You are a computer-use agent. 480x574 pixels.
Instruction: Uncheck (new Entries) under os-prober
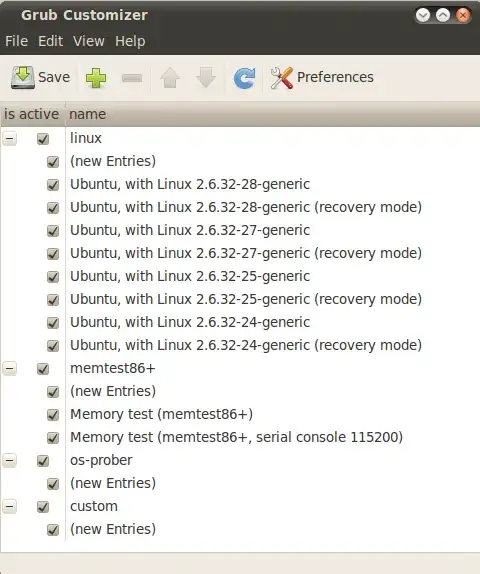(x=53, y=484)
